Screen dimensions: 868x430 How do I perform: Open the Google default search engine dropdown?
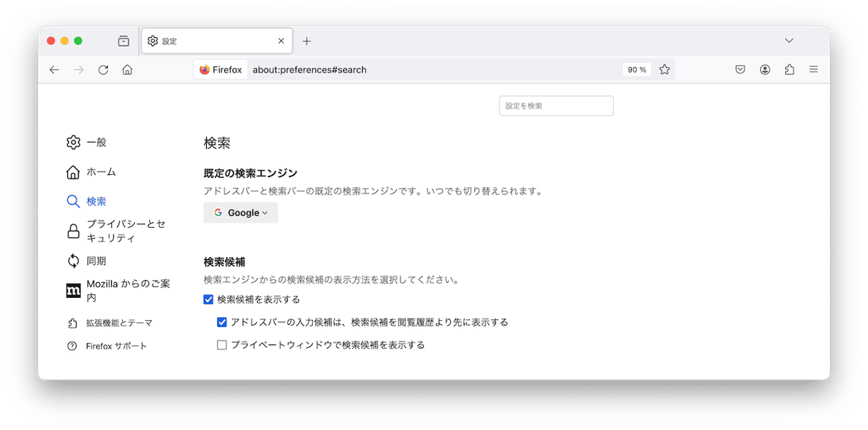coord(241,213)
